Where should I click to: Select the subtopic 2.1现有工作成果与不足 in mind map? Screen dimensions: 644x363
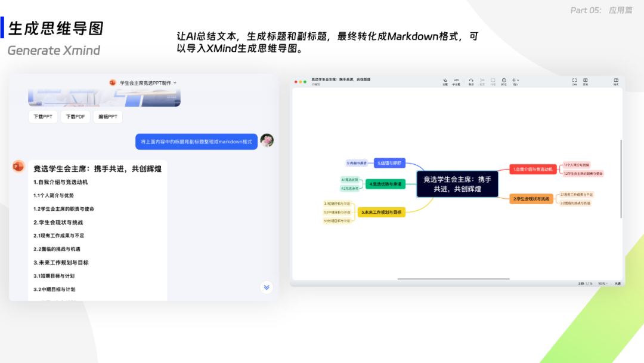577,195
